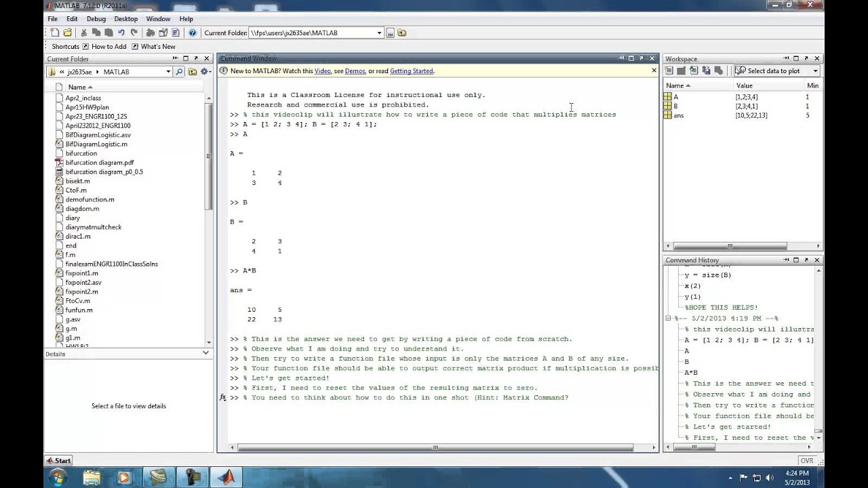Click the Video link in the info bar
The image size is (868, 488).
click(323, 70)
